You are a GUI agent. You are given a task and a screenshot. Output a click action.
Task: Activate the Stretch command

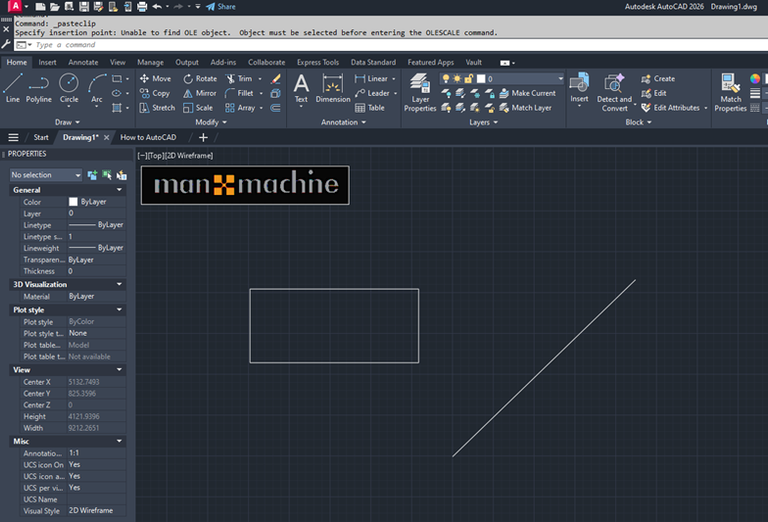(157, 108)
